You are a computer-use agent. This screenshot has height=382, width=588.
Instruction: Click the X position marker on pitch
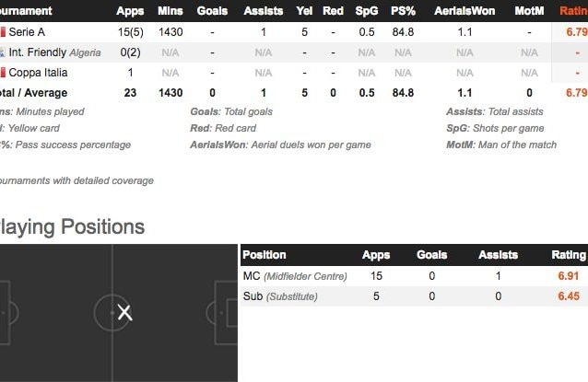tap(124, 312)
